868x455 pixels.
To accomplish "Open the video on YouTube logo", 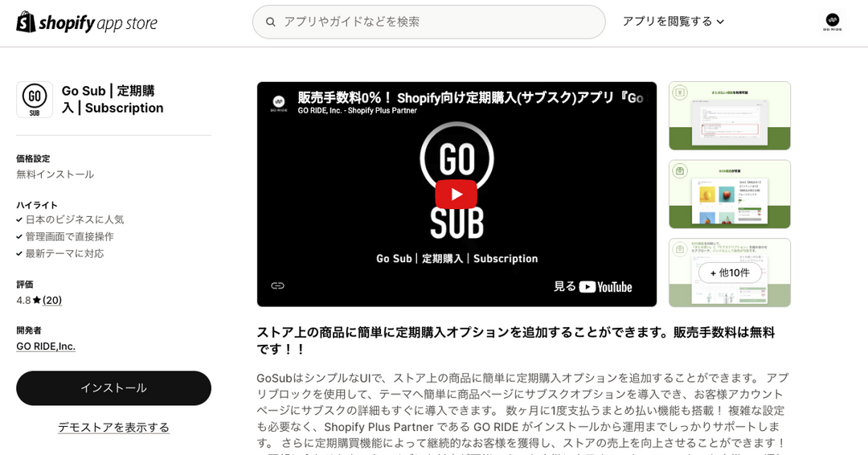I will pos(606,287).
